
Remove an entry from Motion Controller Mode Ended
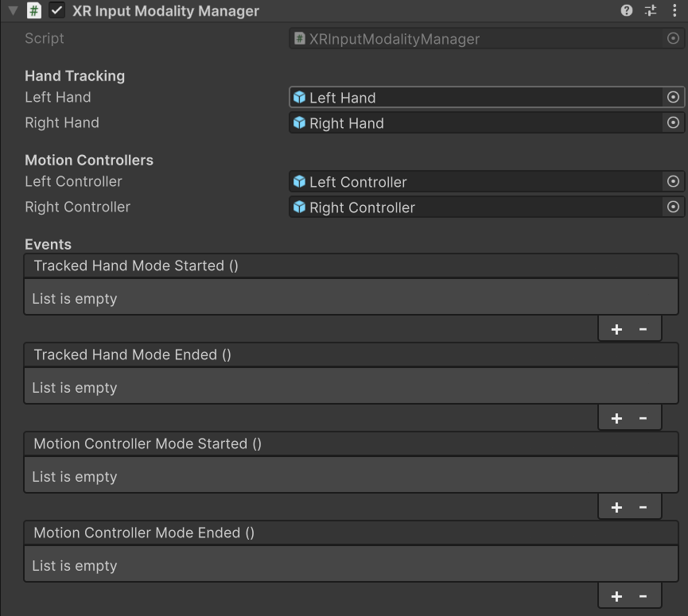coord(643,595)
